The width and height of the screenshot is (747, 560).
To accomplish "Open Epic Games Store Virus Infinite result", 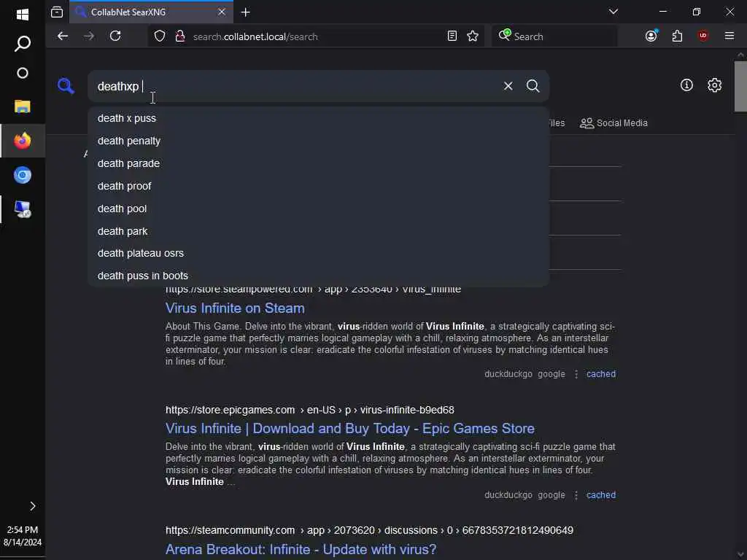I will [x=349, y=428].
